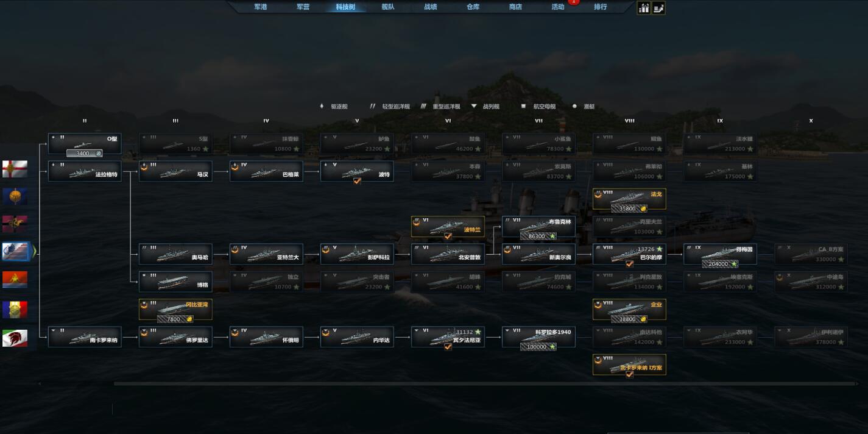
Task: Select the 彭萨科拉 cruiser card
Action: click(x=357, y=254)
